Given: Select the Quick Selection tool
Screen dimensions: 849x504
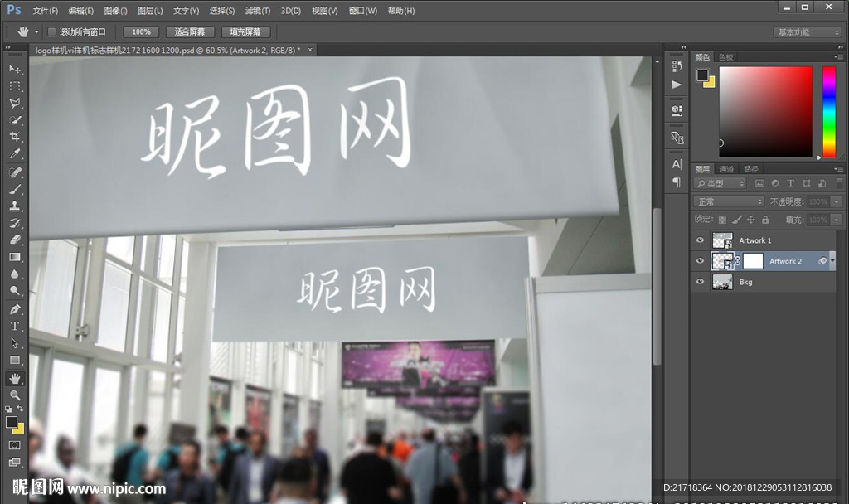Looking at the screenshot, I should point(15,120).
